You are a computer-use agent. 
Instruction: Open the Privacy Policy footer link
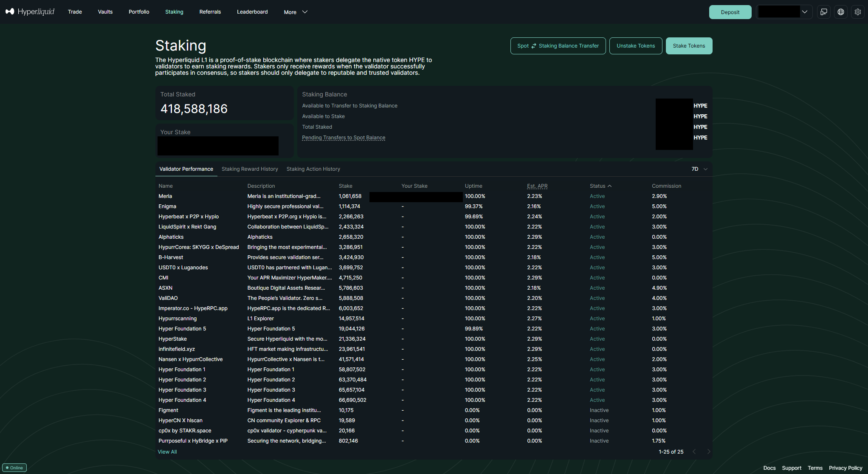pos(845,468)
